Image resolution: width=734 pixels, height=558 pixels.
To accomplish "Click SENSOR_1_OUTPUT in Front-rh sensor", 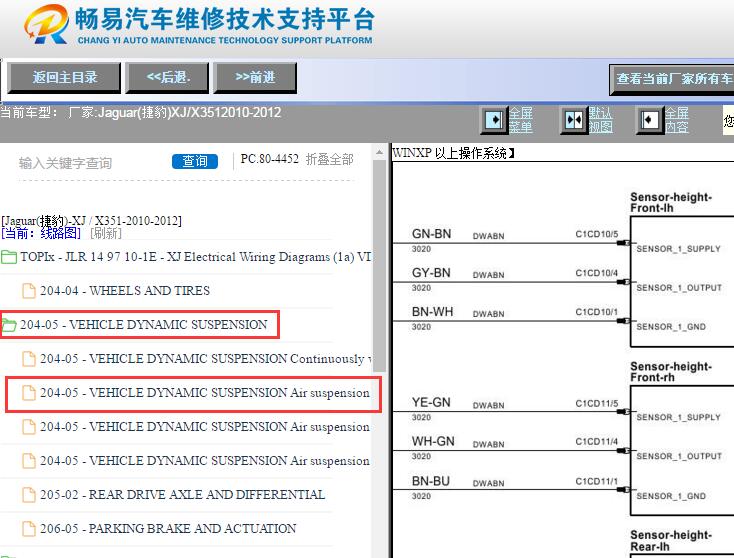I will click(679, 456).
